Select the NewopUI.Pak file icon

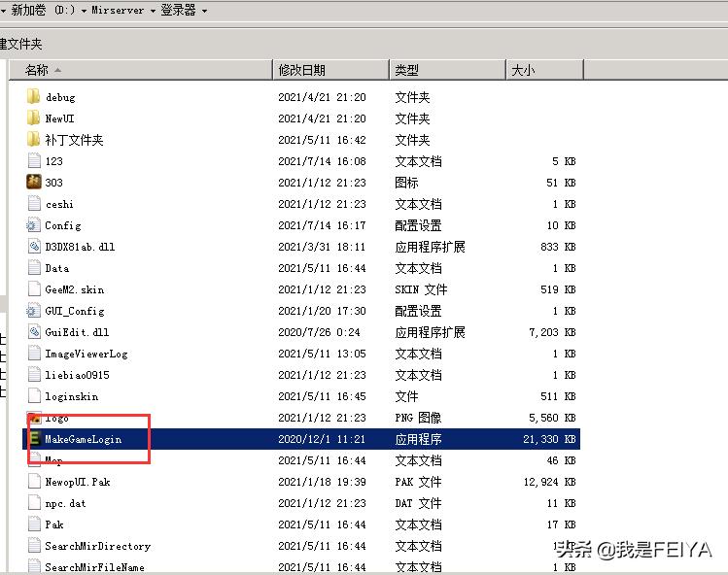tap(34, 481)
